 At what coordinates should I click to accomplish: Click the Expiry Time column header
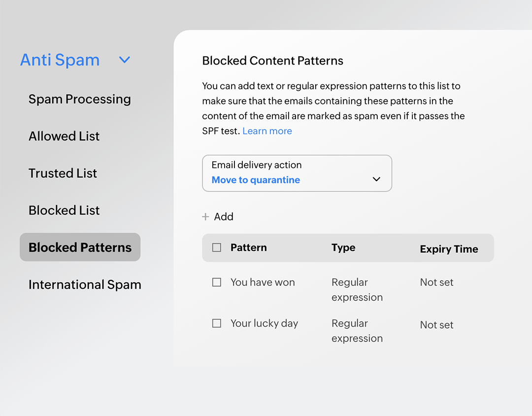click(449, 249)
